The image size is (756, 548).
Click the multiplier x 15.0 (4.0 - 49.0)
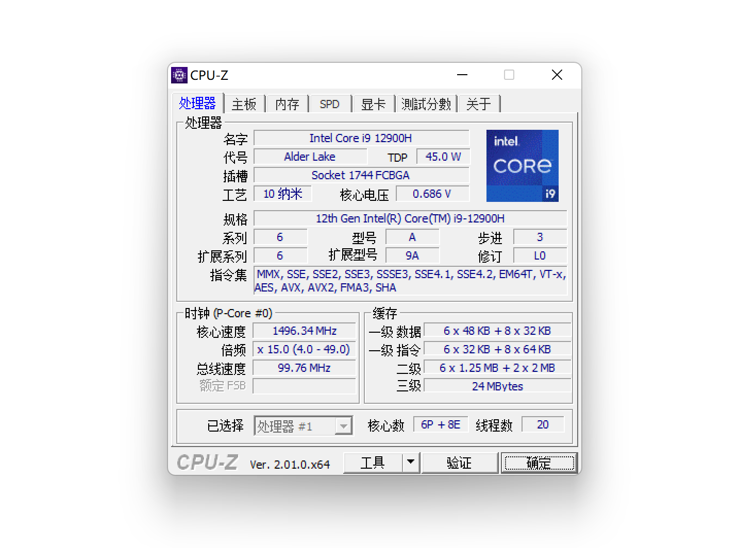point(304,349)
